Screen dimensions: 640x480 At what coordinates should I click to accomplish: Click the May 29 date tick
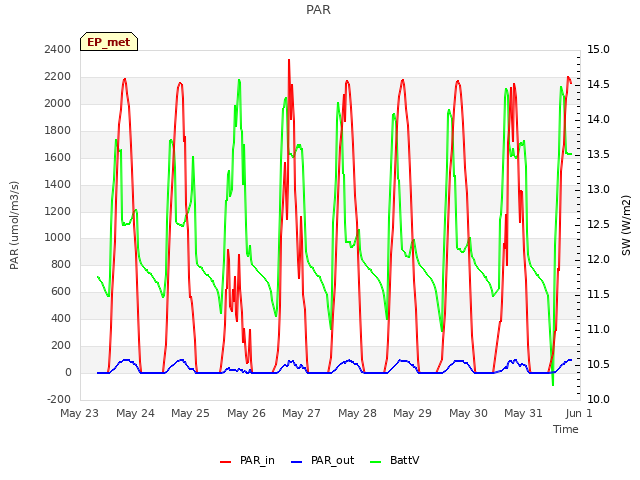tap(412, 413)
